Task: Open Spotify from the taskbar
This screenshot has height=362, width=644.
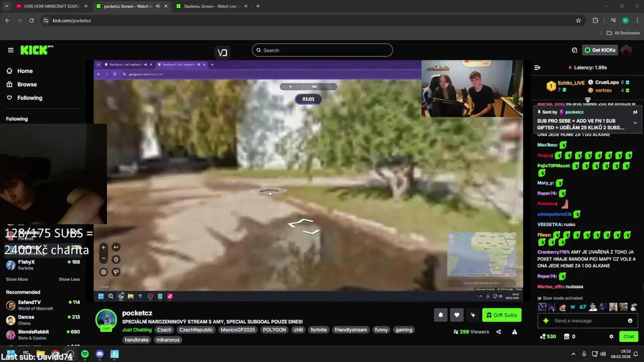Action: click(85, 354)
